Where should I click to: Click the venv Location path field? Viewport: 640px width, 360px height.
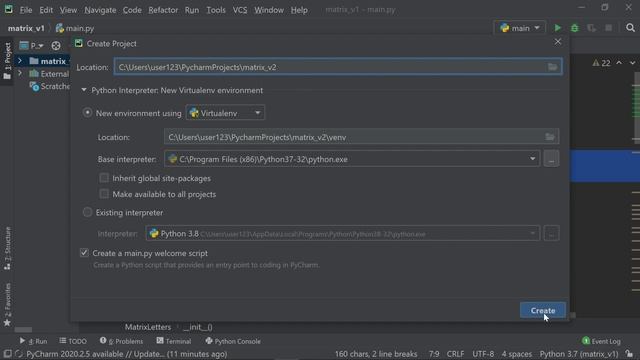tap(361, 137)
